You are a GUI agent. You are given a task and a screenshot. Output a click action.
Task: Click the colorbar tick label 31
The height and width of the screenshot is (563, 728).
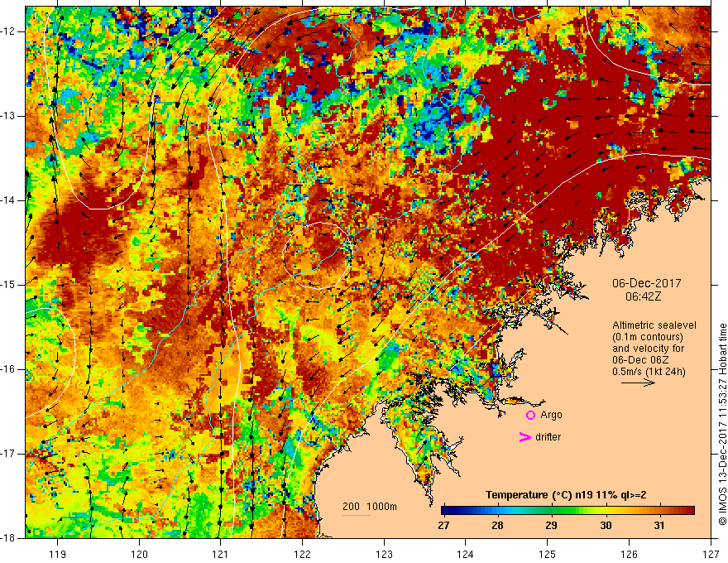click(659, 526)
